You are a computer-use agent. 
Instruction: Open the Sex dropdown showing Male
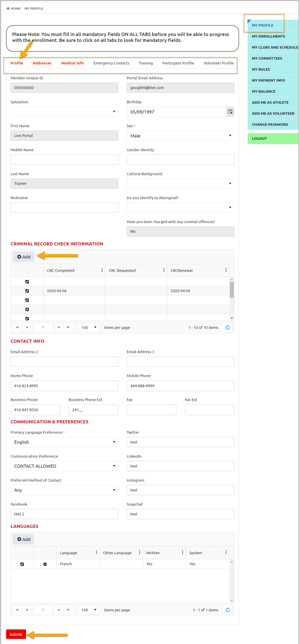coord(180,136)
